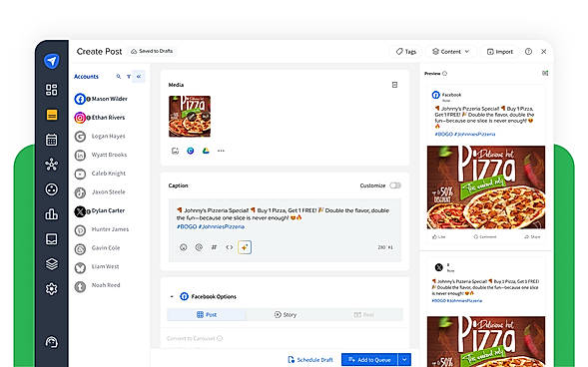The height and width of the screenshot is (367, 588).
Task: Select the Reel tab in Facebook Options
Action: click(363, 314)
